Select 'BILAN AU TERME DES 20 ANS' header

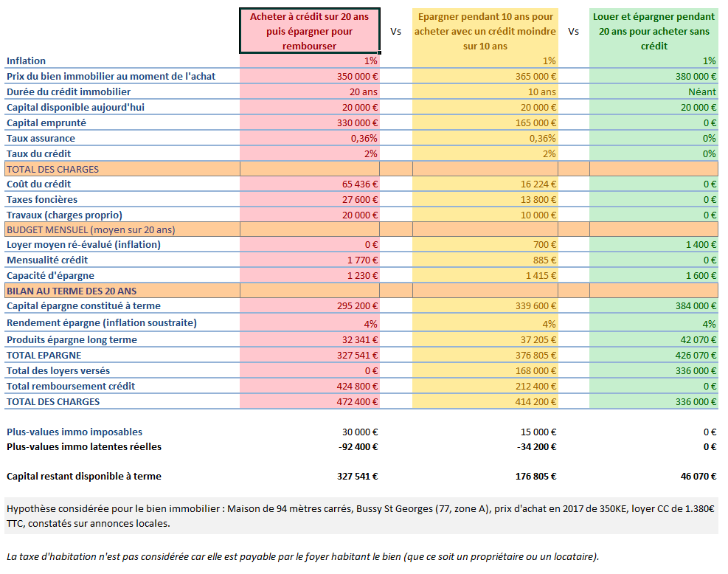72,291
